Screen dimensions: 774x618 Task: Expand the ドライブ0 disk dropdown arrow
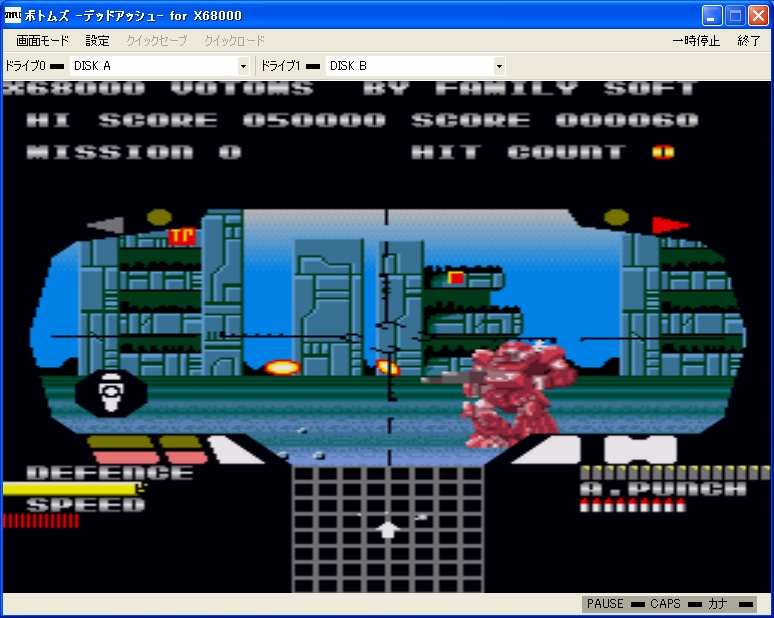click(x=243, y=66)
